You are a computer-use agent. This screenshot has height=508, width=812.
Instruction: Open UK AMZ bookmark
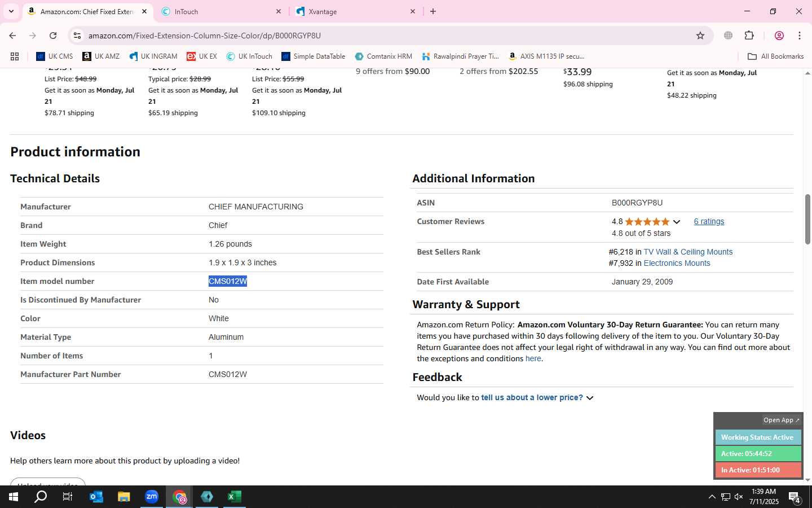[101, 56]
